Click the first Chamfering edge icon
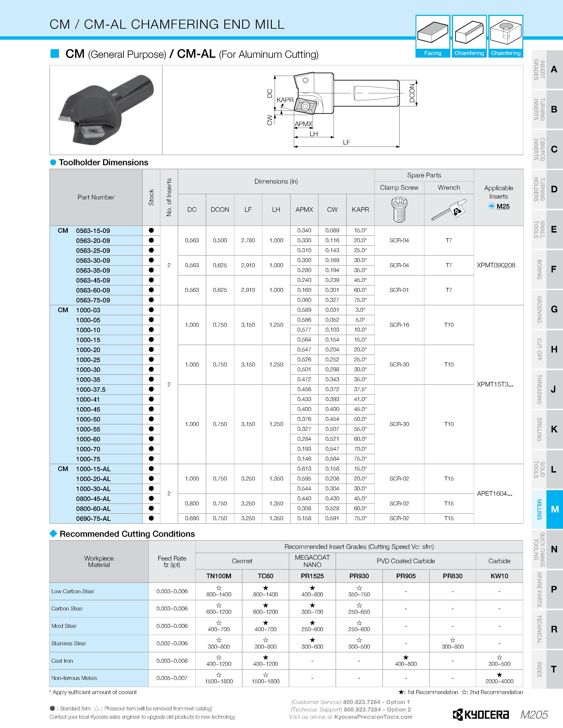This screenshot has width=563, height=728. coord(469,36)
